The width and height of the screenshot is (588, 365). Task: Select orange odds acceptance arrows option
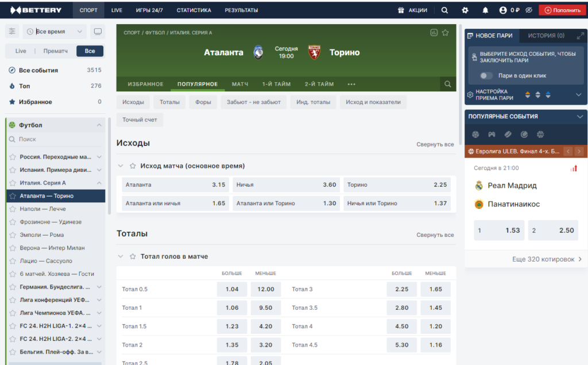[x=528, y=95]
